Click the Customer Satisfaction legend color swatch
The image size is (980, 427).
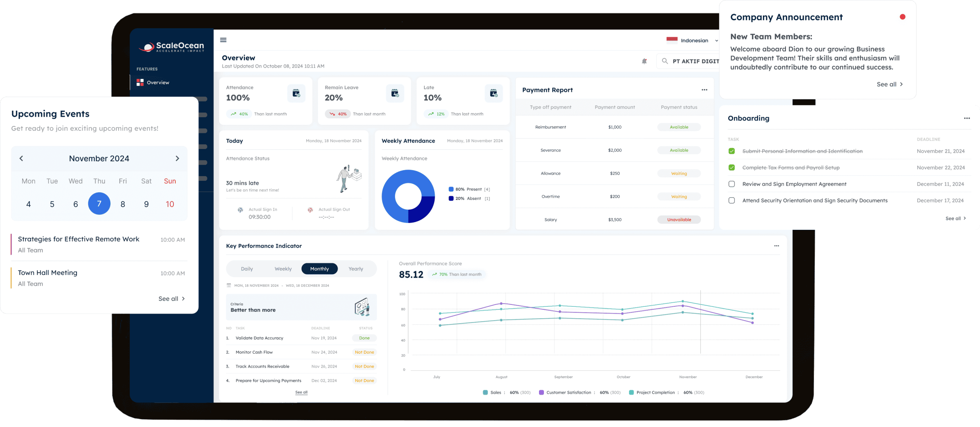click(x=541, y=393)
